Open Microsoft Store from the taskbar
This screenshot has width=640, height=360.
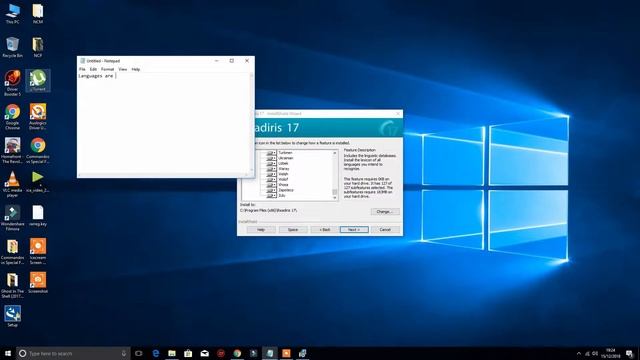188,353
